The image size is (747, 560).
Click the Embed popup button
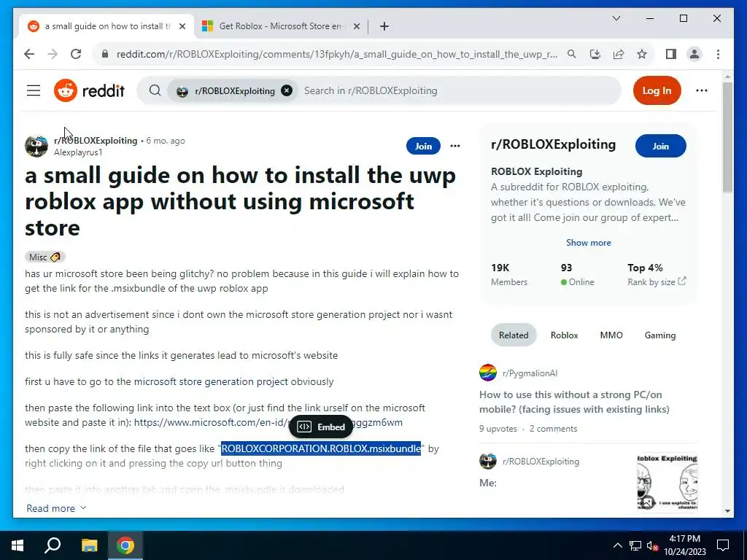click(321, 427)
